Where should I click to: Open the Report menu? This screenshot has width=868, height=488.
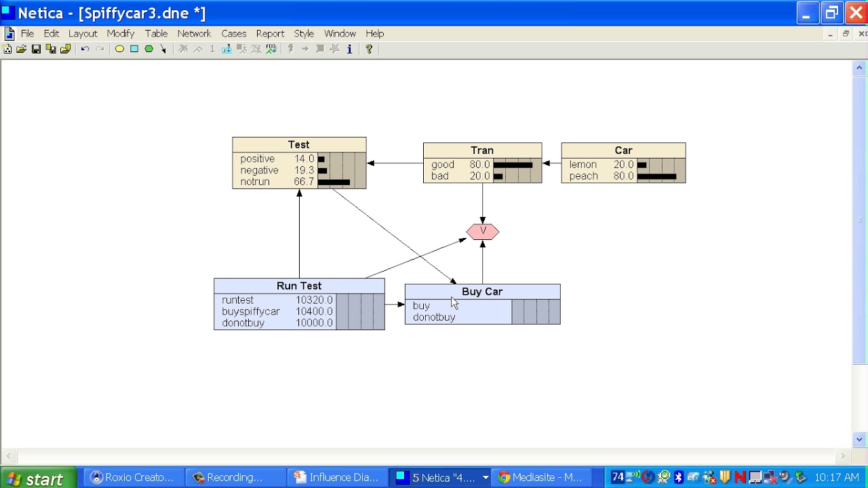270,33
